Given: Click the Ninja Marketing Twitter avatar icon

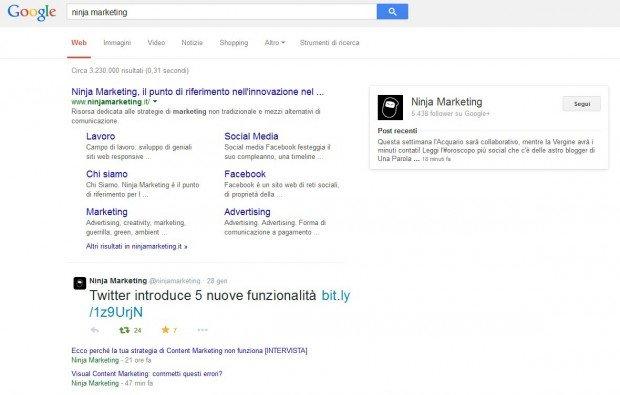Looking at the screenshot, I should point(79,283).
